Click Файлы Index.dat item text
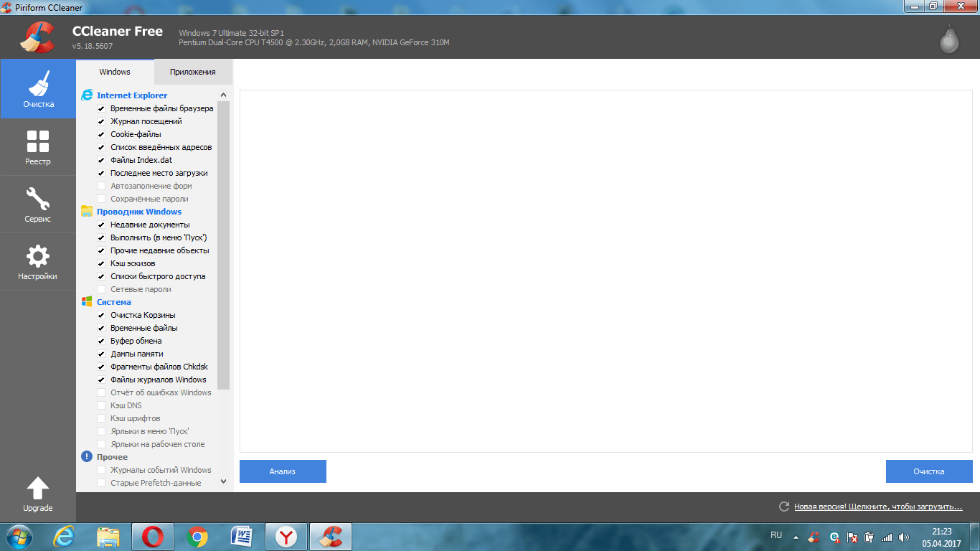Image resolution: width=980 pixels, height=551 pixels. [141, 160]
